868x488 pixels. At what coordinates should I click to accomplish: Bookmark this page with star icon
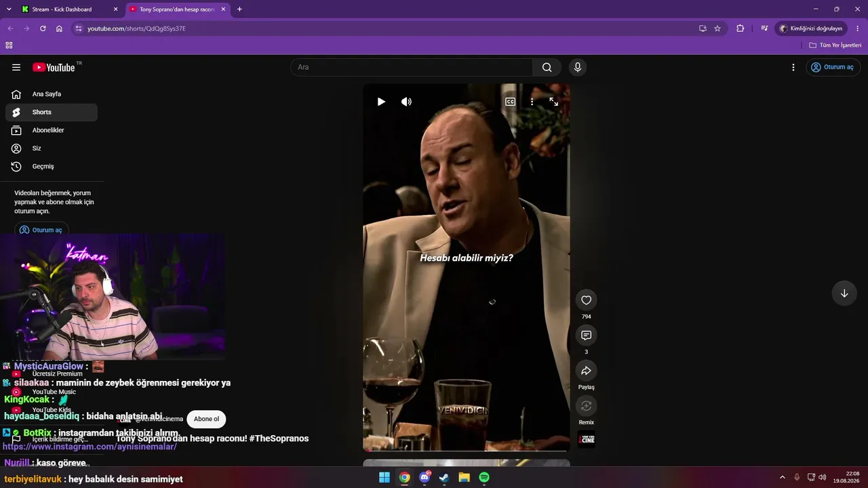click(x=717, y=28)
